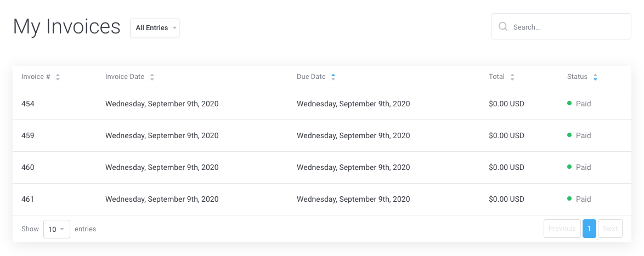The image size is (644, 256).
Task: Focus the Search input field
Action: [x=568, y=27]
